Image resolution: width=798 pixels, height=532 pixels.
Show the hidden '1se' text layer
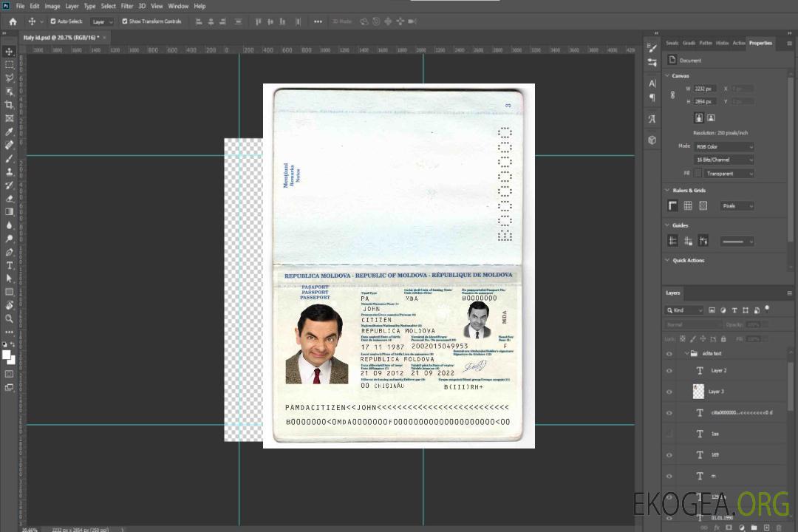pyautogui.click(x=669, y=434)
